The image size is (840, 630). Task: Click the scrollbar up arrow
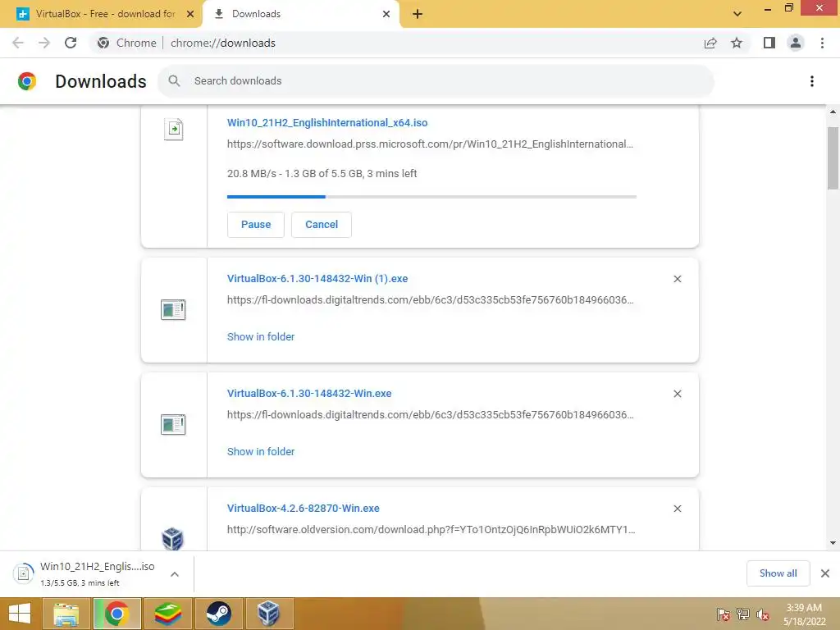(833, 112)
